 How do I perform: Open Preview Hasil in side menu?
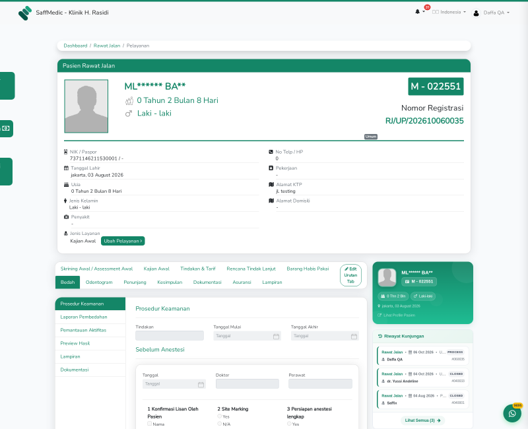coord(90,343)
